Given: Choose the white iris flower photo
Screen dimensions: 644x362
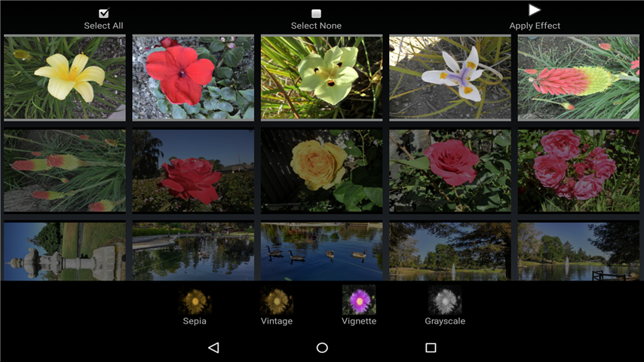Looking at the screenshot, I should pyautogui.click(x=450, y=77).
